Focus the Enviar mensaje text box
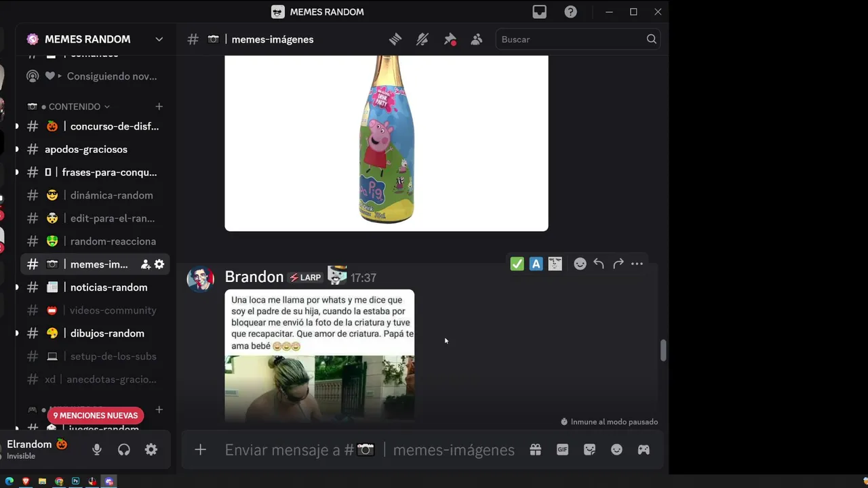 (370, 450)
